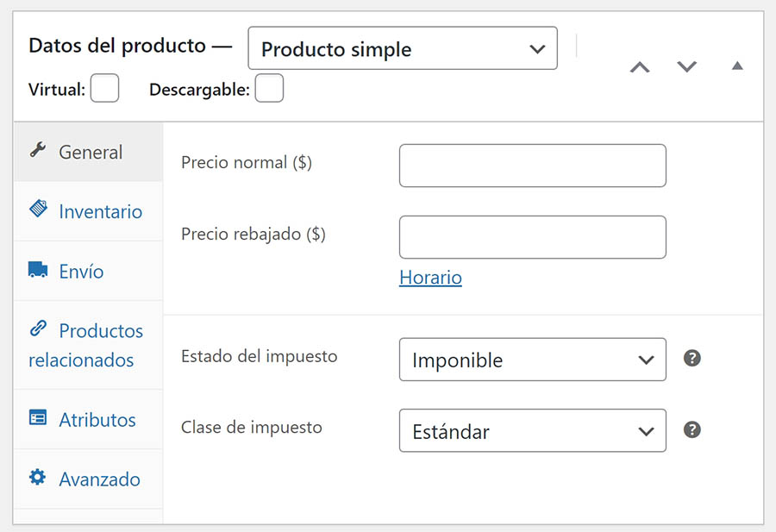Click the Horario link

pos(430,278)
